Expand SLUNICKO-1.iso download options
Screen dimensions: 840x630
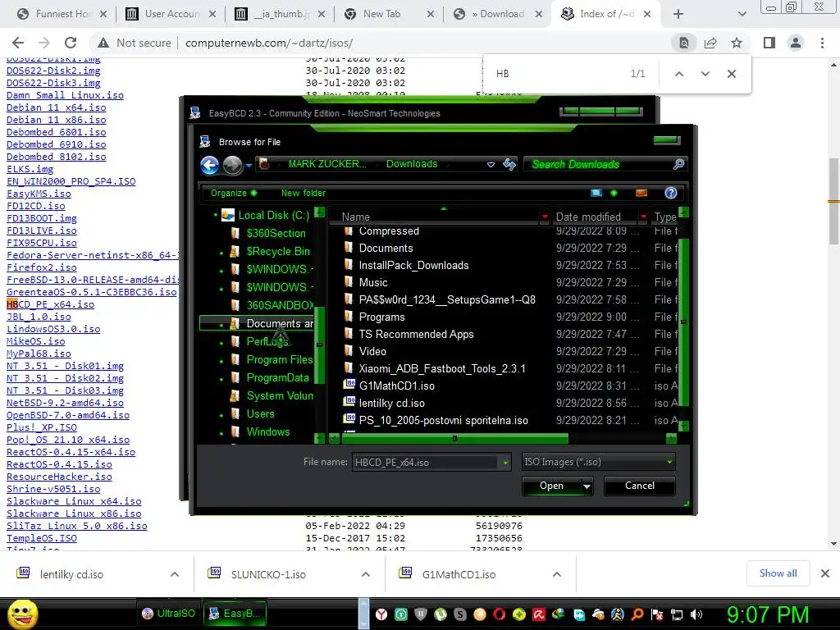coord(366,574)
